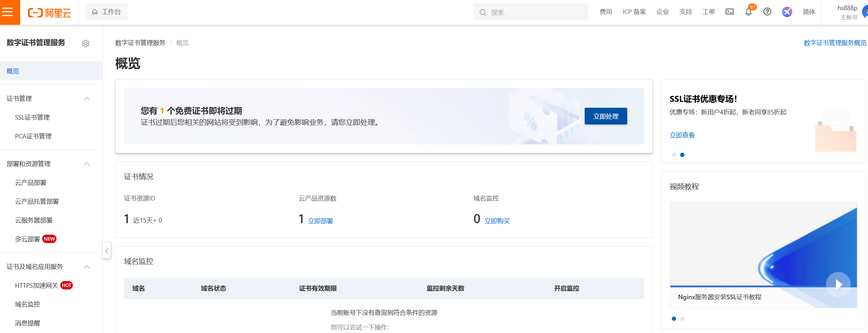868x333 pixels.
Task: Collapse the 部署和资源管理 sidebar section
Action: (87, 164)
